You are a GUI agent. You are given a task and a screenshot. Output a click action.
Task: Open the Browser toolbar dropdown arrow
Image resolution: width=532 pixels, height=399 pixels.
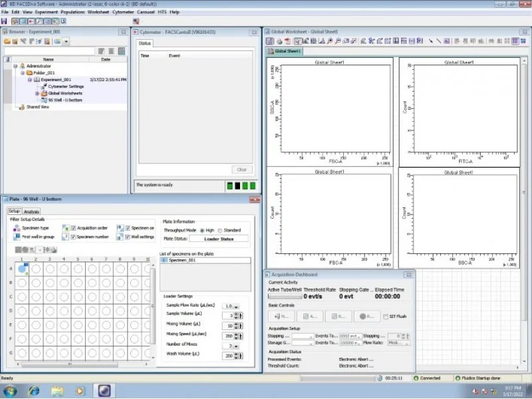point(66,41)
